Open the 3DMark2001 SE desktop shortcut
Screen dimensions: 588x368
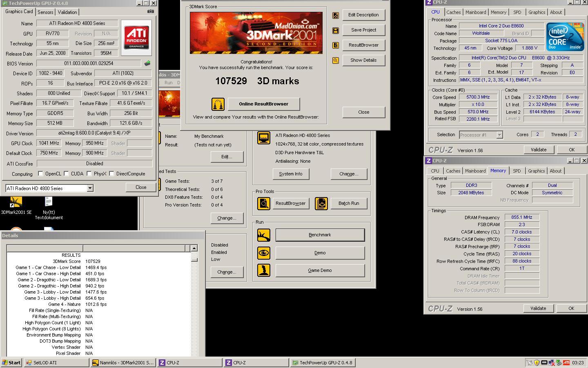[x=16, y=206]
